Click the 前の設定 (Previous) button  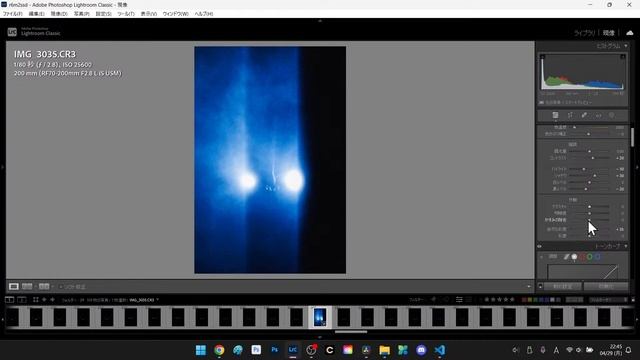[x=562, y=287]
